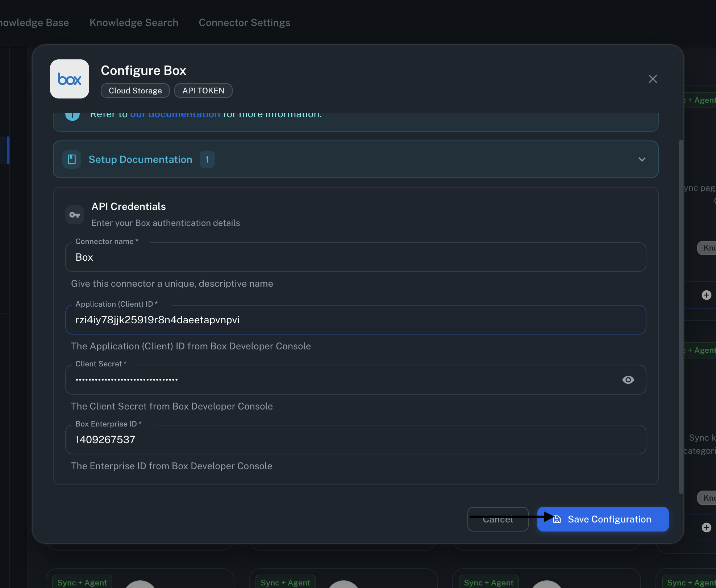
Task: Click the lower plus circle icon at right edge
Action: point(706,528)
